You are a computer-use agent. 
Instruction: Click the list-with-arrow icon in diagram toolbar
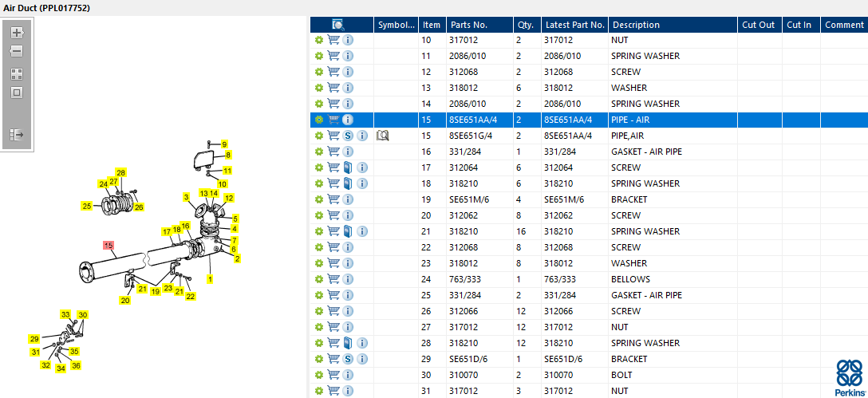coord(18,135)
